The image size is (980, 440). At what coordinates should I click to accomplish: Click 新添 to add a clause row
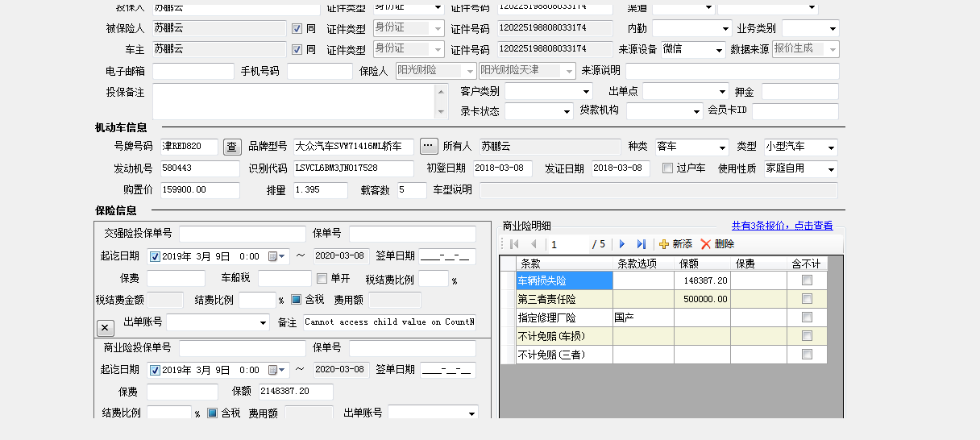click(x=675, y=244)
